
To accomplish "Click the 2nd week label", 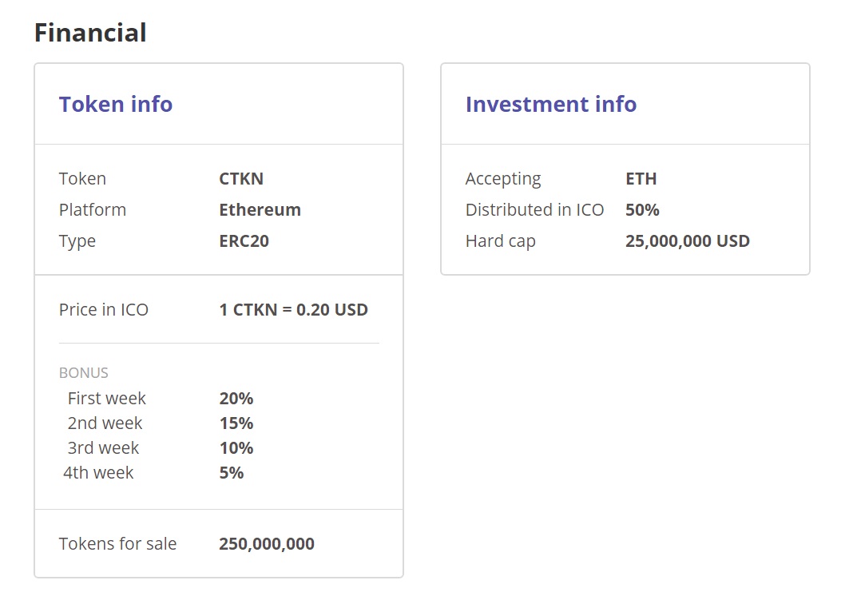I will (x=105, y=423).
